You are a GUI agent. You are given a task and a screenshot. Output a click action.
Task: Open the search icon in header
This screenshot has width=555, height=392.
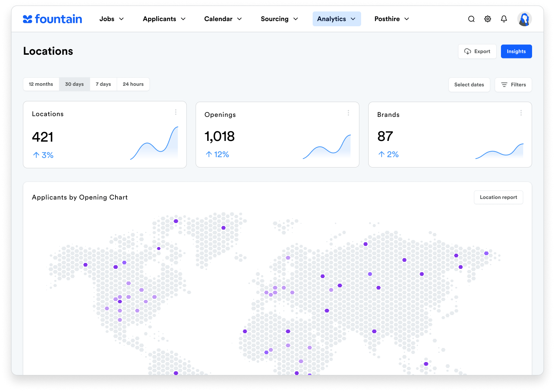(x=471, y=19)
